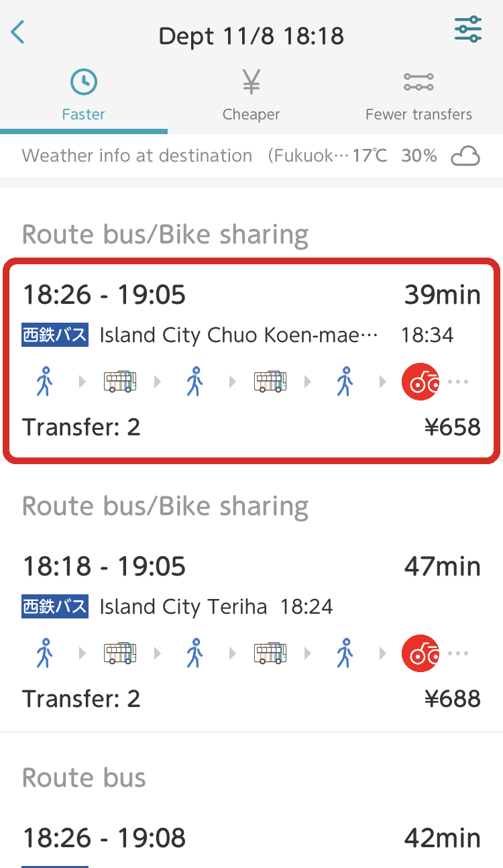Open the 18:18 - 19:05 Island City Teriha route
503x868 pixels.
251,632
